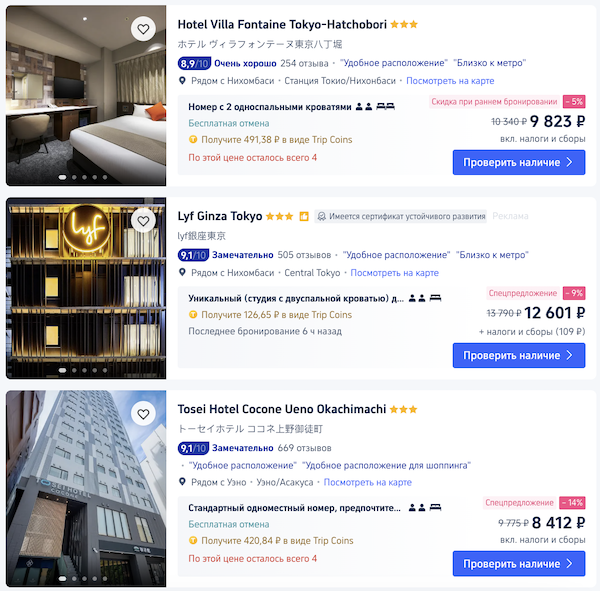Click map pin icon near Уэно
The height and width of the screenshot is (591, 600).
click(x=183, y=482)
